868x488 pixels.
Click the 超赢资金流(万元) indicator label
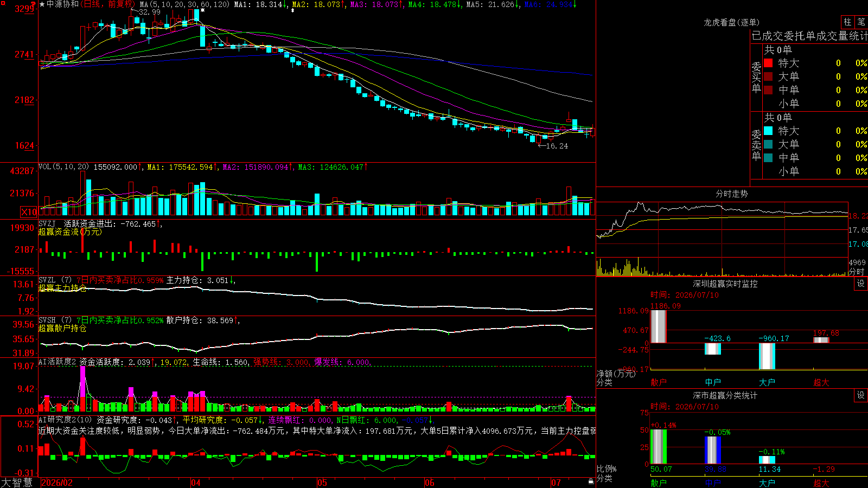click(x=69, y=232)
